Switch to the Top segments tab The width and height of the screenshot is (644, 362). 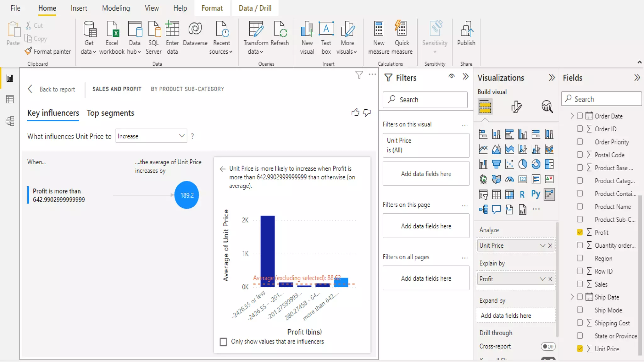tap(110, 113)
